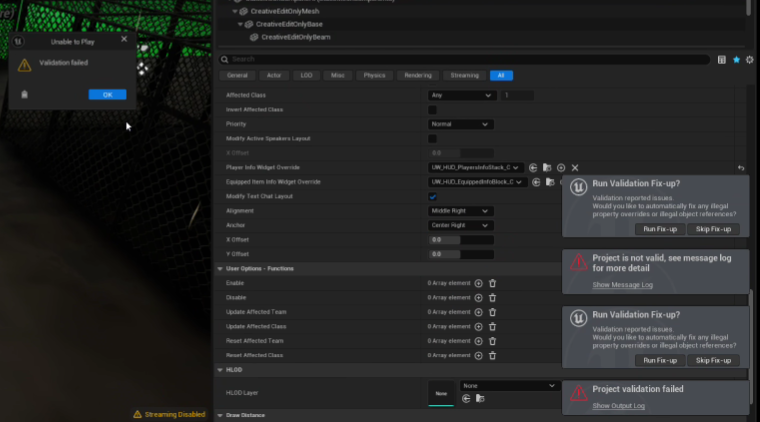Select the Physics filter tab
This screenshot has height=422, width=760.
coord(374,76)
